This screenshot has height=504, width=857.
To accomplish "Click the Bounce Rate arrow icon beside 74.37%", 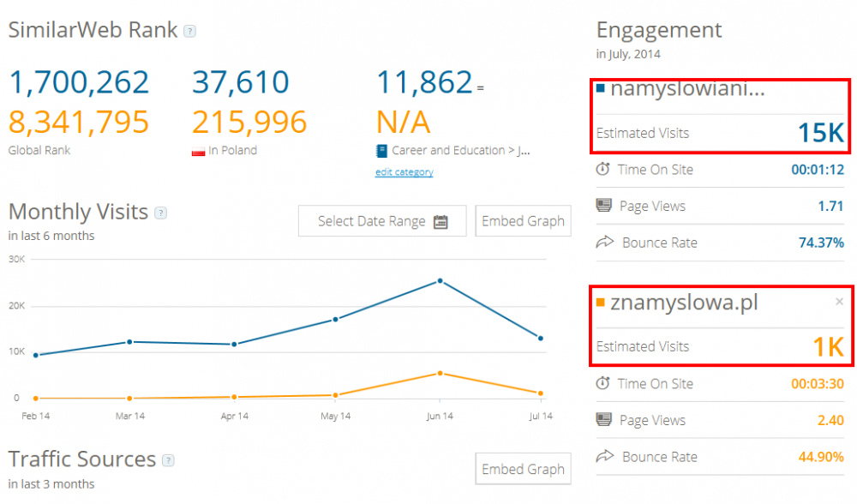I will click(604, 242).
